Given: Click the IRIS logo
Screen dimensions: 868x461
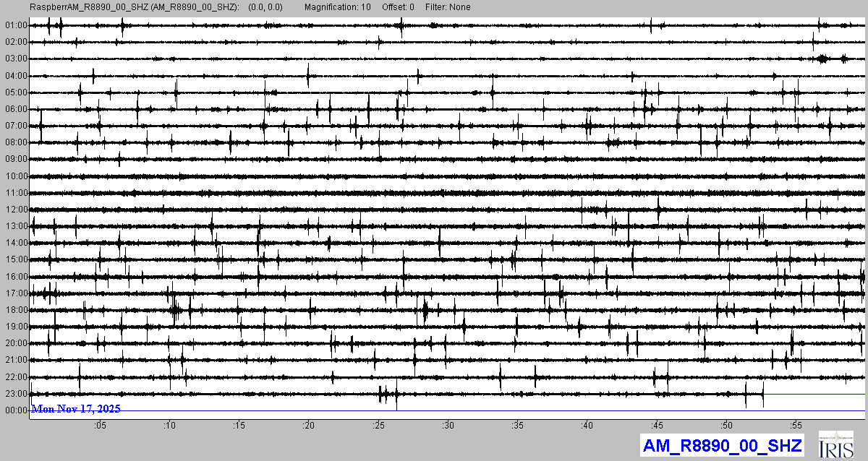Looking at the screenshot, I should pos(834,444).
